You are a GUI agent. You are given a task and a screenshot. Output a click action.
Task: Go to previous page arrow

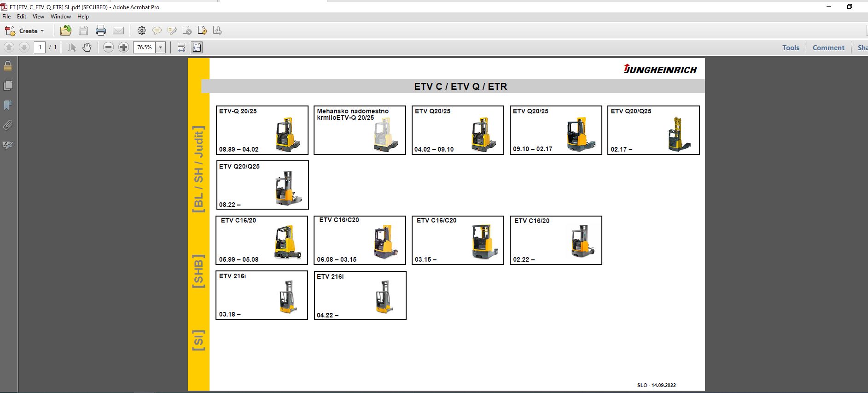(x=9, y=47)
